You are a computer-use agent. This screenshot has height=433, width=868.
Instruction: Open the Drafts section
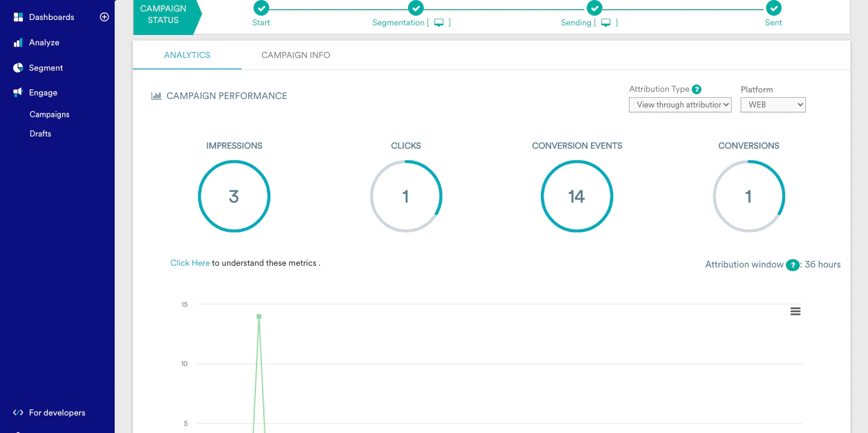pos(40,133)
